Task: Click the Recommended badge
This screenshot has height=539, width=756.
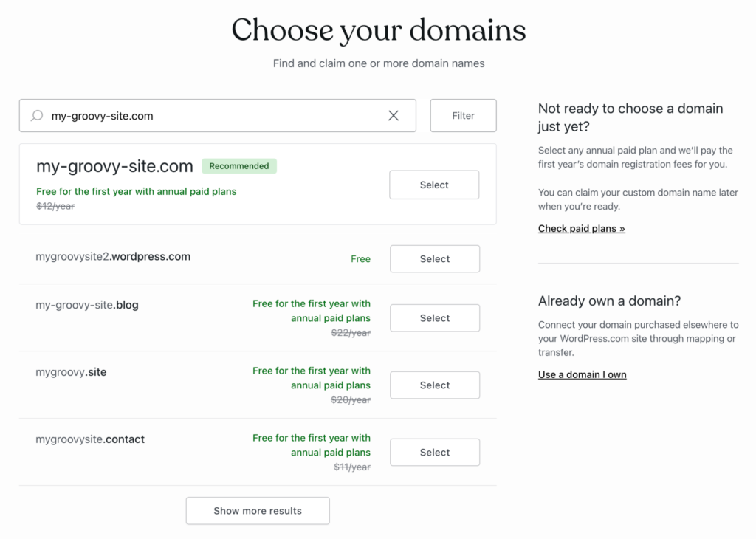Action: 239,166
